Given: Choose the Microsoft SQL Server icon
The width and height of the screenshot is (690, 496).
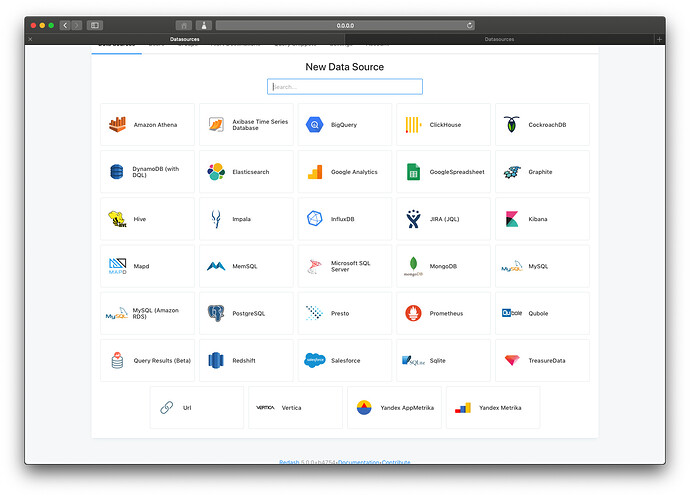Looking at the screenshot, I should (x=314, y=266).
